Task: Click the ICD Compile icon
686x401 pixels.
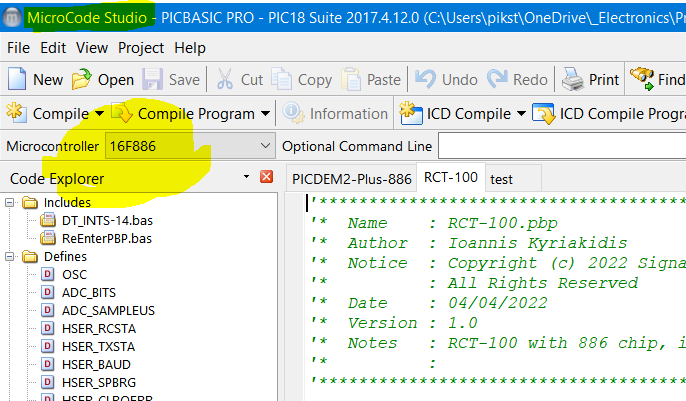Action: coord(411,113)
